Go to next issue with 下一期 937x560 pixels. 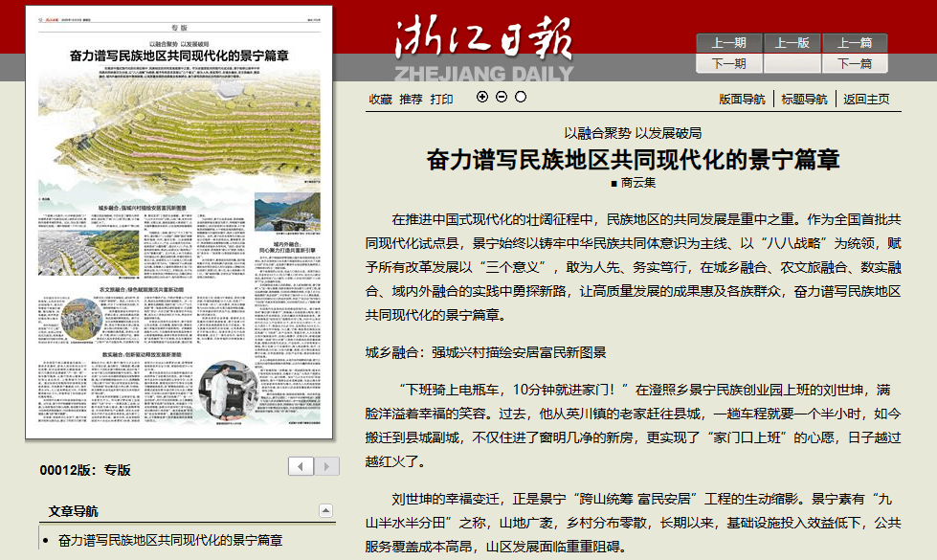coord(728,64)
